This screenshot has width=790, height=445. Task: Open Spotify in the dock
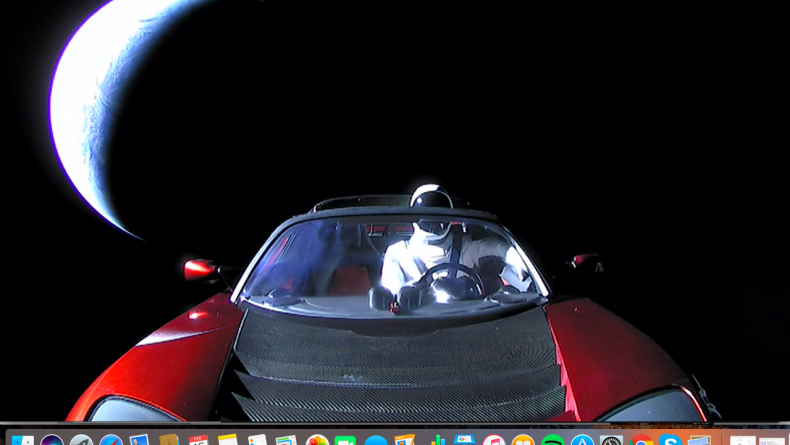pos(553,441)
